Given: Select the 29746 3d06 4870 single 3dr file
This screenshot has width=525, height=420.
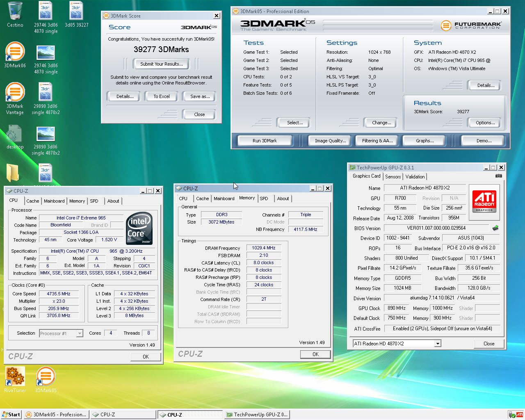Looking at the screenshot, I should tap(46, 17).
